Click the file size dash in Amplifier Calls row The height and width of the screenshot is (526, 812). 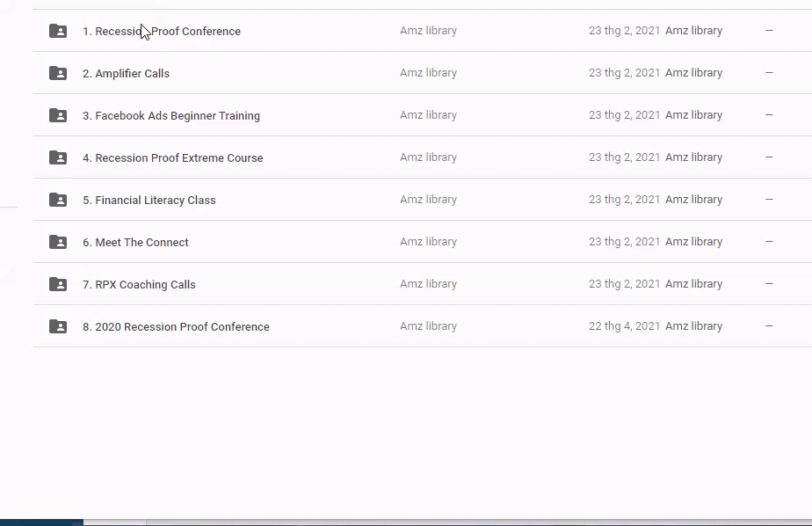pos(769,73)
